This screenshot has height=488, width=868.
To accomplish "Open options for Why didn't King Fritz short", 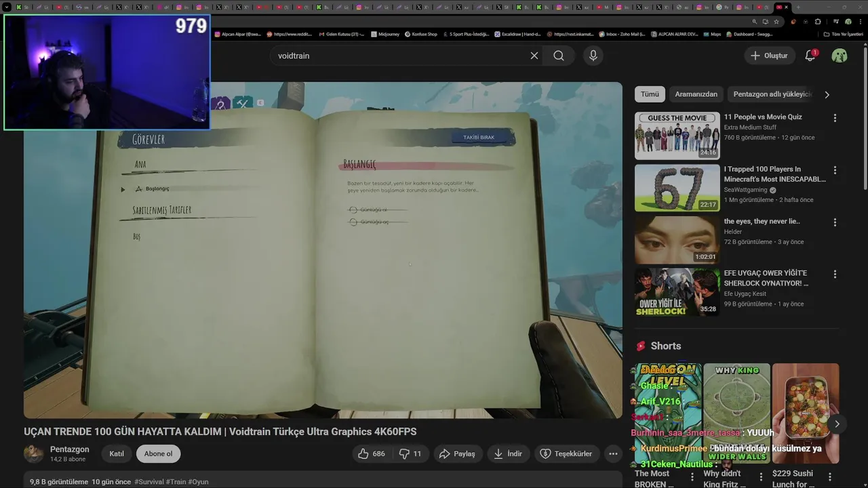I will click(761, 477).
